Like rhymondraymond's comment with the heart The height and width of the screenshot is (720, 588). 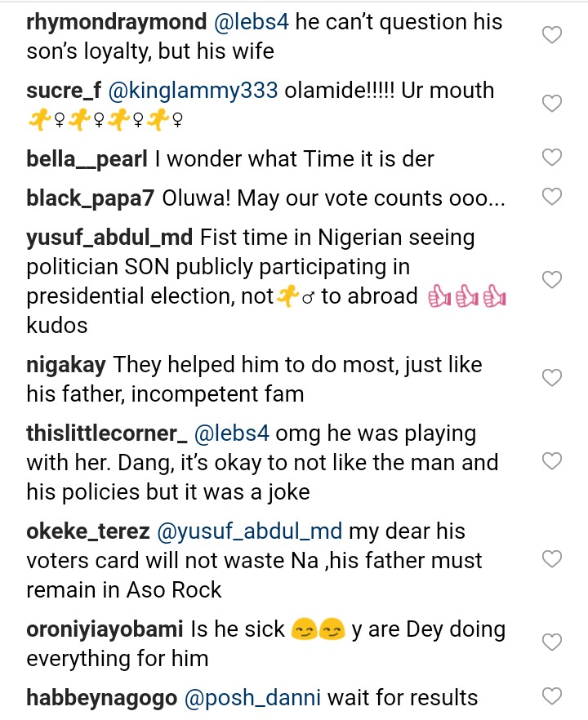point(552,35)
